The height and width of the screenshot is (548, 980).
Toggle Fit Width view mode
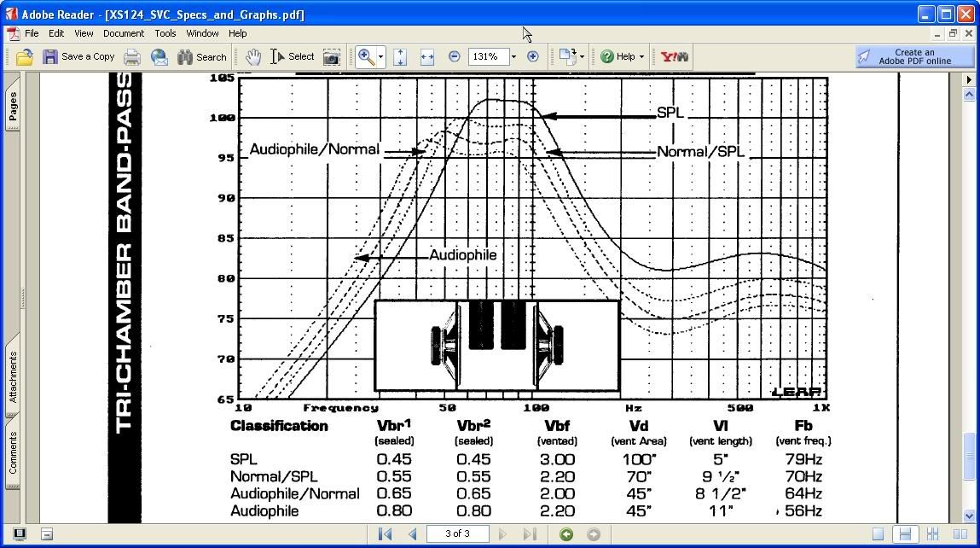coord(426,56)
